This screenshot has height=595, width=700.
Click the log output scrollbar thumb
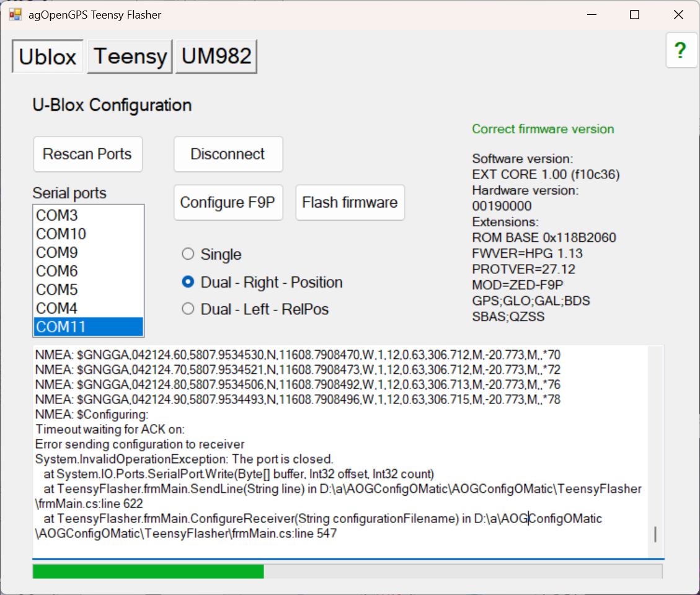655,534
